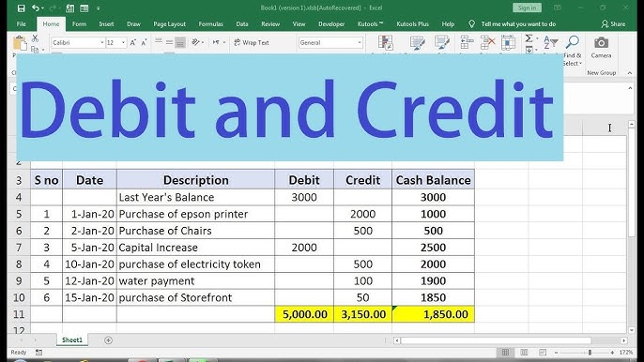The width and height of the screenshot is (644, 362).
Task: Switch to Normal view
Action: click(505, 352)
